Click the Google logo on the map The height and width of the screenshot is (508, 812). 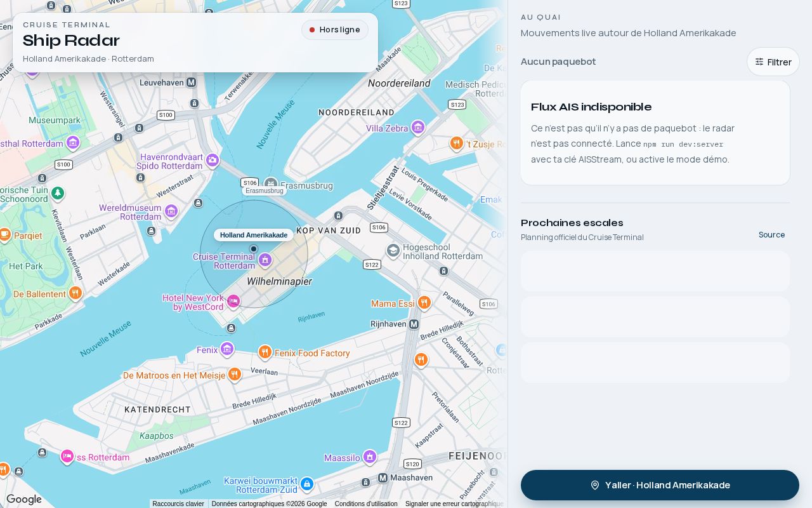pyautogui.click(x=24, y=500)
